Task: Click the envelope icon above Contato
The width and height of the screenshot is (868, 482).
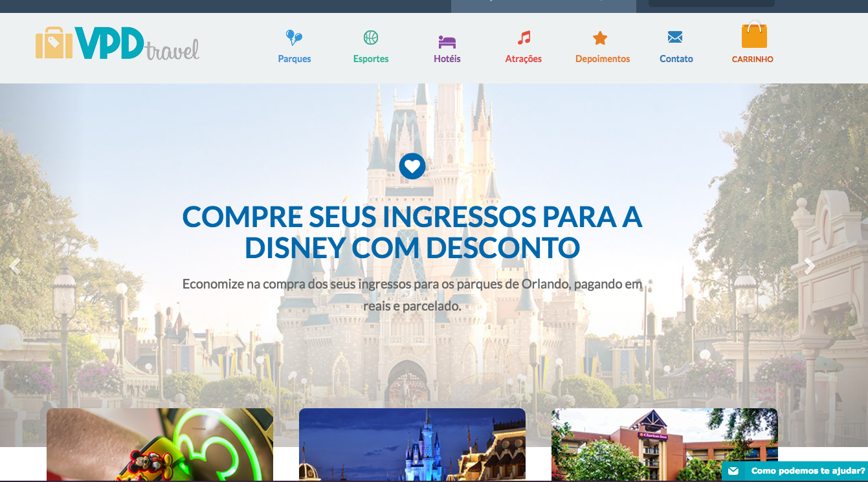Action: pyautogui.click(x=675, y=38)
